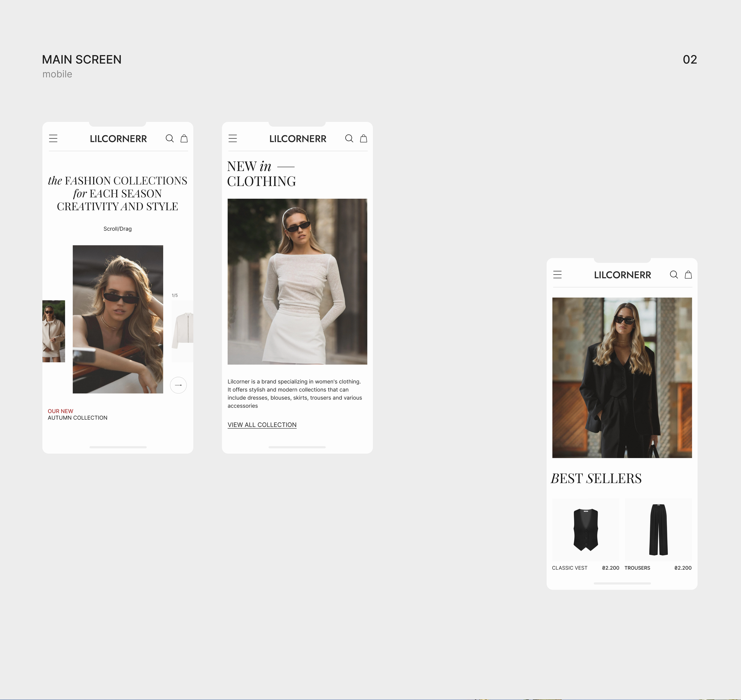This screenshot has width=741, height=700.
Task: Click search icon in Best Sellers screen
Action: tap(674, 275)
